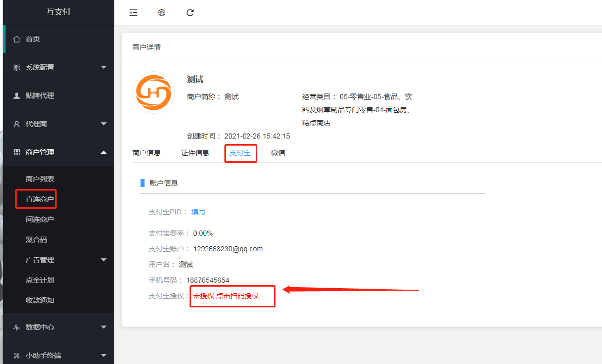Click the 账户信息 section header
This screenshot has width=602, height=364.
pos(164,183)
